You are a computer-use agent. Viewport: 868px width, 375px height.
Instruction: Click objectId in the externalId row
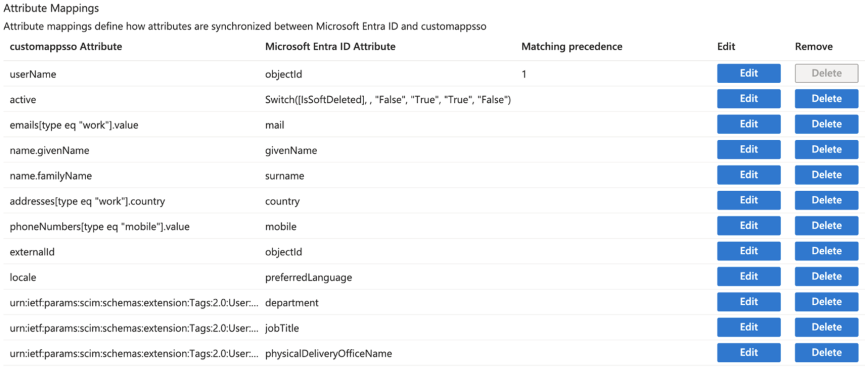pos(284,252)
